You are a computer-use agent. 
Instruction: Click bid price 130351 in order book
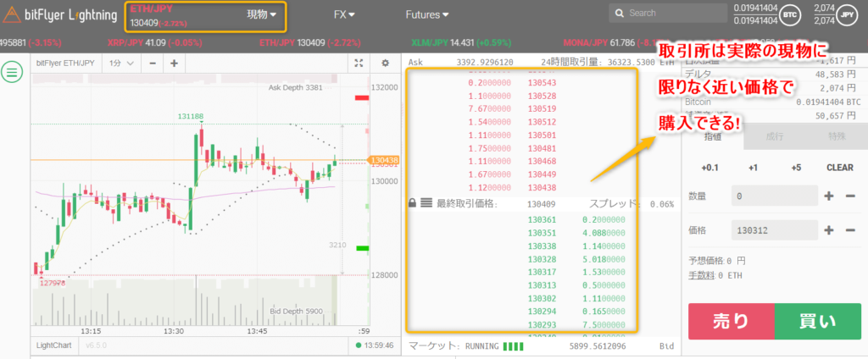(x=542, y=233)
